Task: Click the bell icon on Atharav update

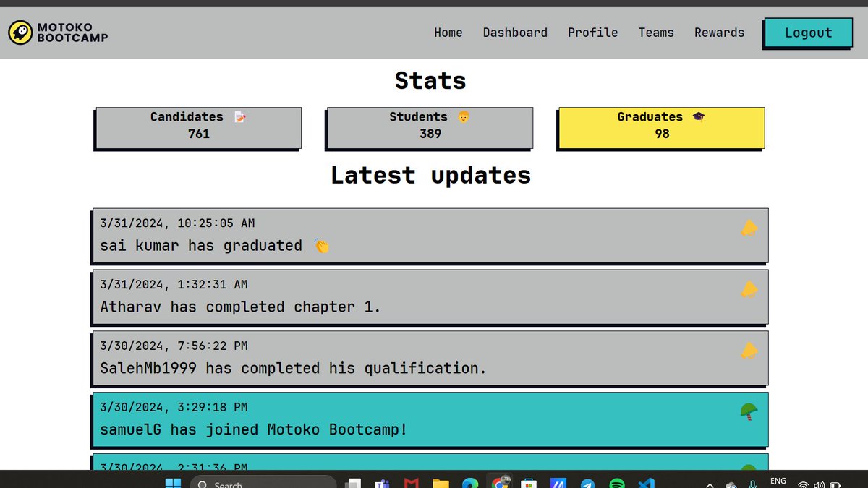Action: click(x=749, y=289)
